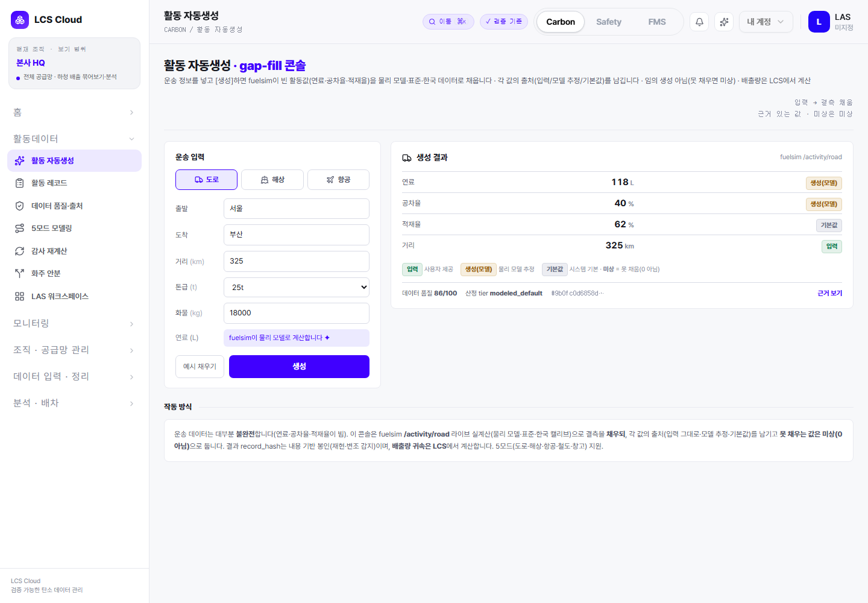Click the 출발 input field with 서울
Screen dimensions: 868x603
coord(297,209)
